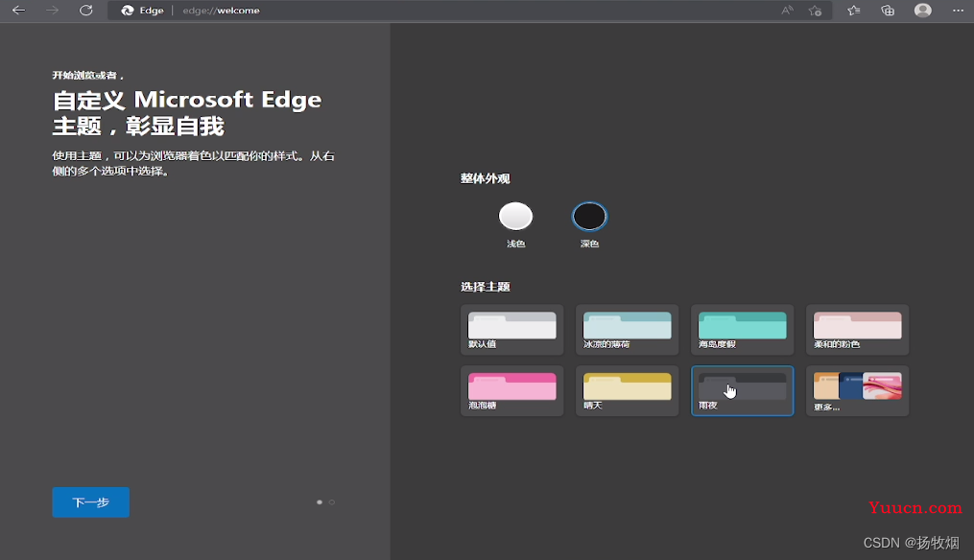This screenshot has height=560, width=974.
Task: Choose the 默认值 default theme
Action: [511, 330]
